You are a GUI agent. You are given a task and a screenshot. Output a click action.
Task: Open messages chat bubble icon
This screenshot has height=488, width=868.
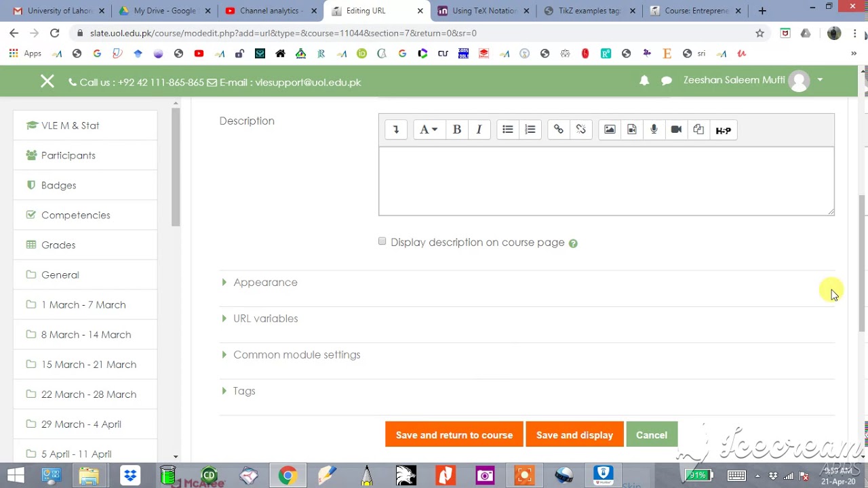pos(667,81)
